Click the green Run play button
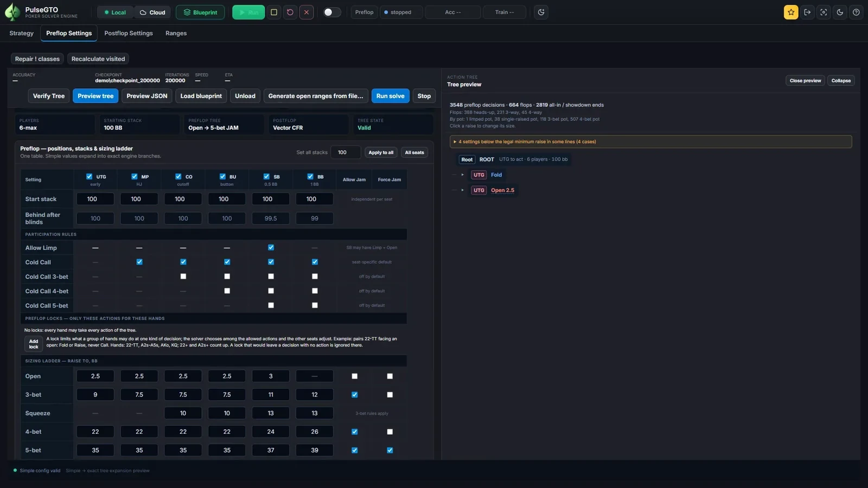Screen dimensions: 868x488 click(x=248, y=12)
